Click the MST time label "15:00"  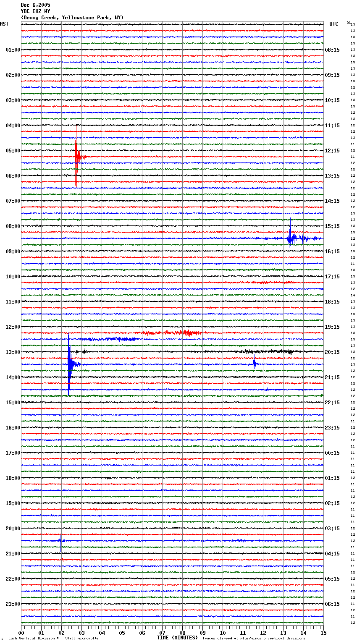[x=13, y=403]
